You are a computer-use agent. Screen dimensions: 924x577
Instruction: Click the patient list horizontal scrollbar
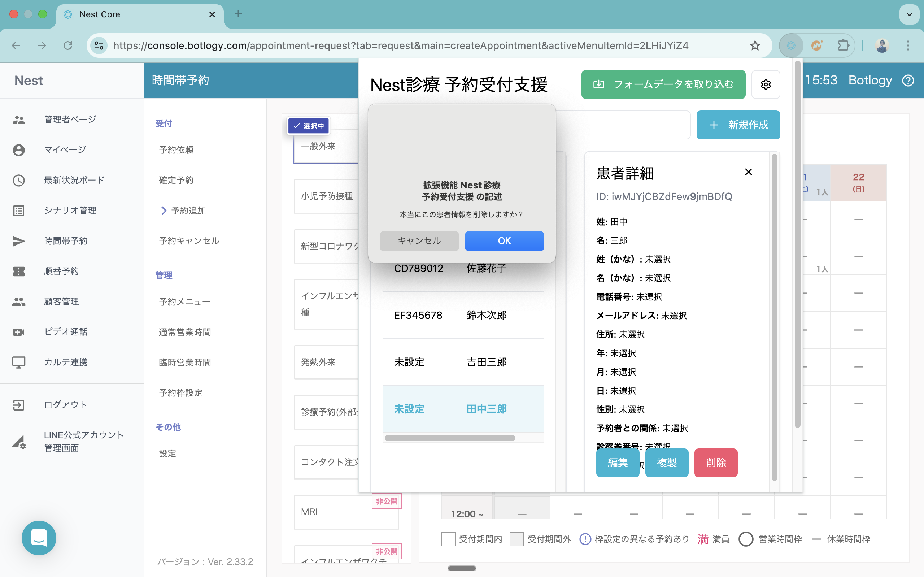point(450,438)
